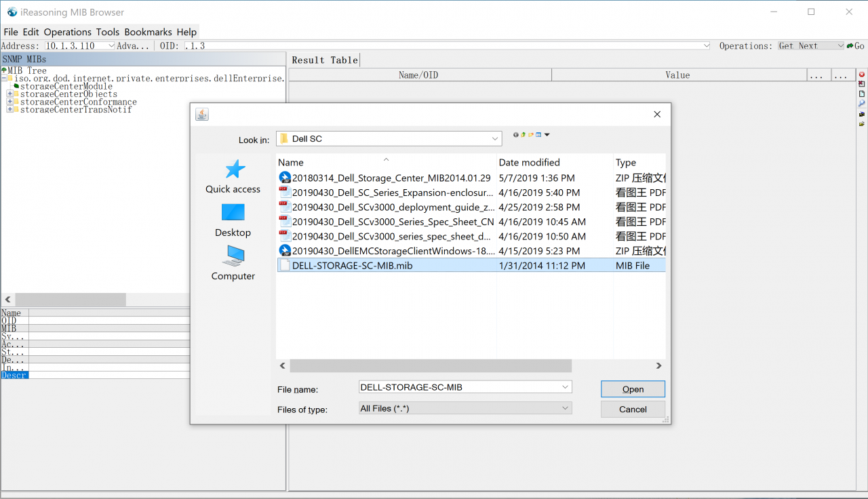
Task: Click the Open button
Action: (633, 389)
